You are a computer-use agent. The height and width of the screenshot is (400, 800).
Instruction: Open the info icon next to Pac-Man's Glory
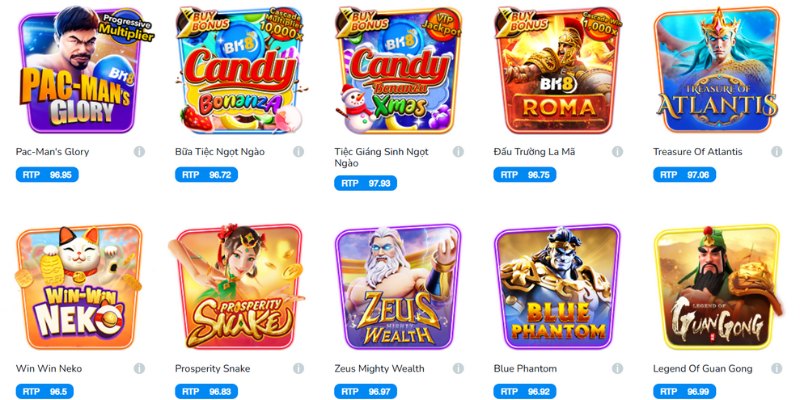[x=139, y=152]
